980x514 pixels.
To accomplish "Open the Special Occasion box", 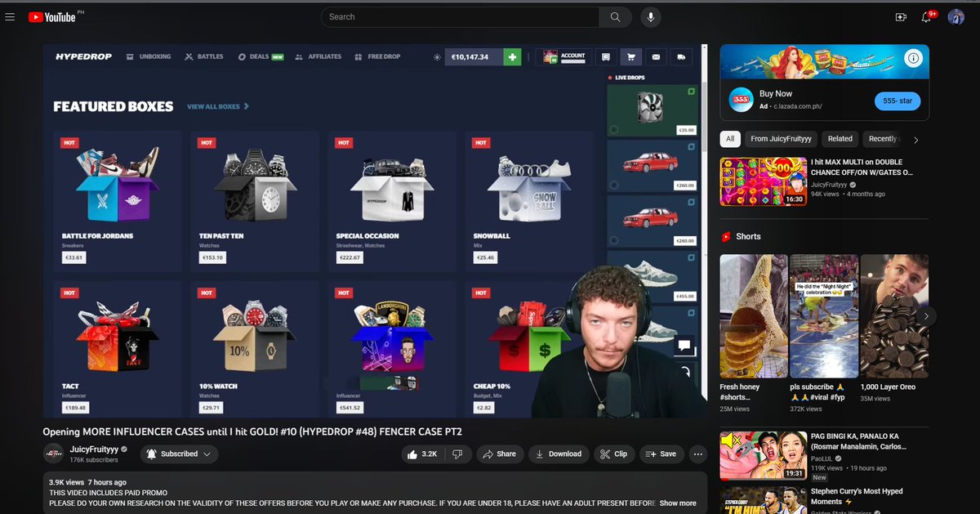I will coord(392,200).
